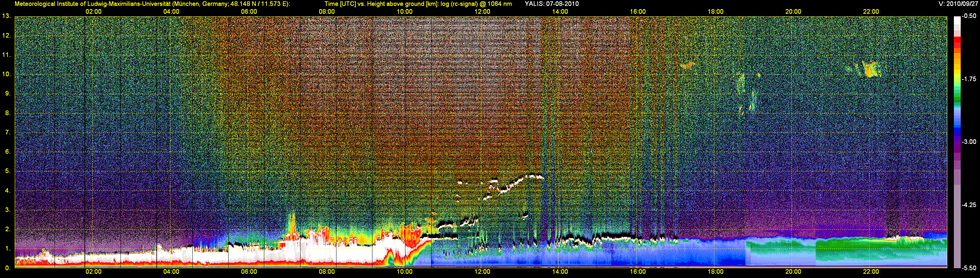Viewport: 980px width, 278px height.
Task: Click the 2. km height axis label
Action: tap(8, 229)
